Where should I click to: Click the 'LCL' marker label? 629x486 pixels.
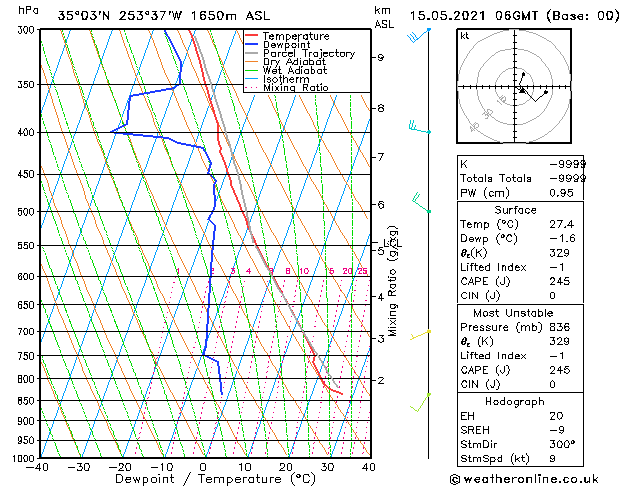(x=393, y=243)
